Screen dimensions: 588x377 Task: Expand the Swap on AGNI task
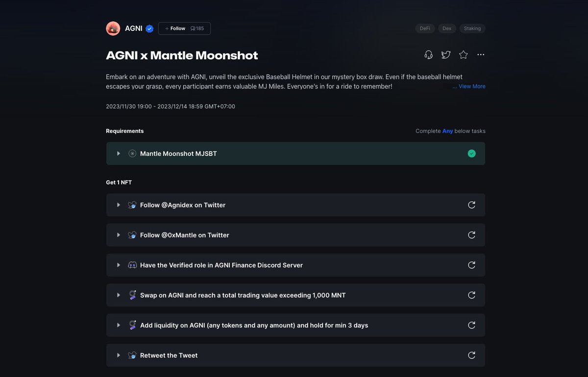pos(119,295)
